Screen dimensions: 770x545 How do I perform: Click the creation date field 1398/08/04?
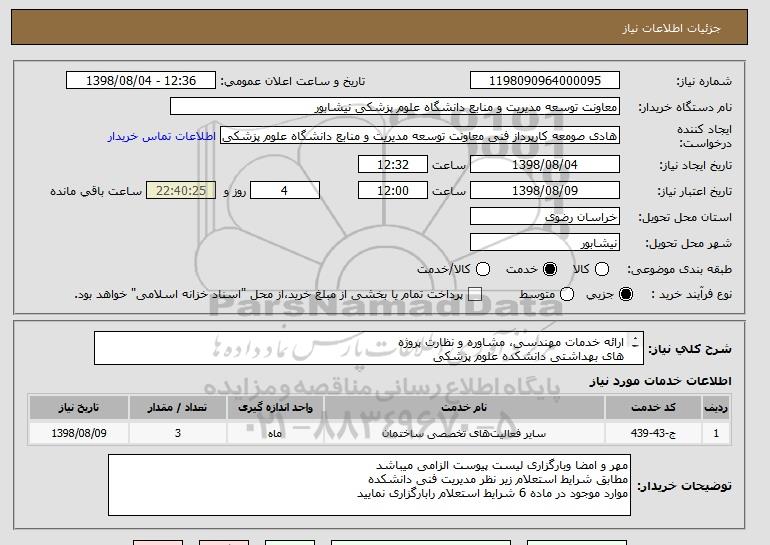(x=545, y=164)
